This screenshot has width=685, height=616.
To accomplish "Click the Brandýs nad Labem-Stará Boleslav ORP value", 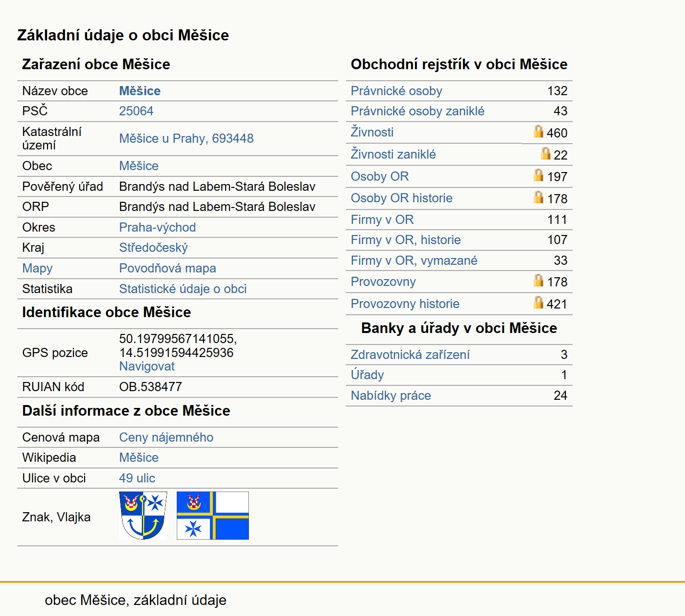I will point(218,207).
